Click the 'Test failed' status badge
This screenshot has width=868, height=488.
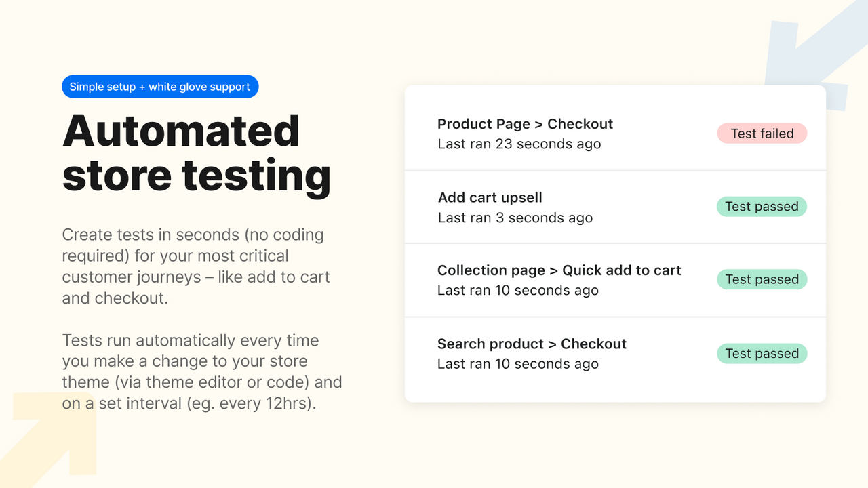coord(762,133)
